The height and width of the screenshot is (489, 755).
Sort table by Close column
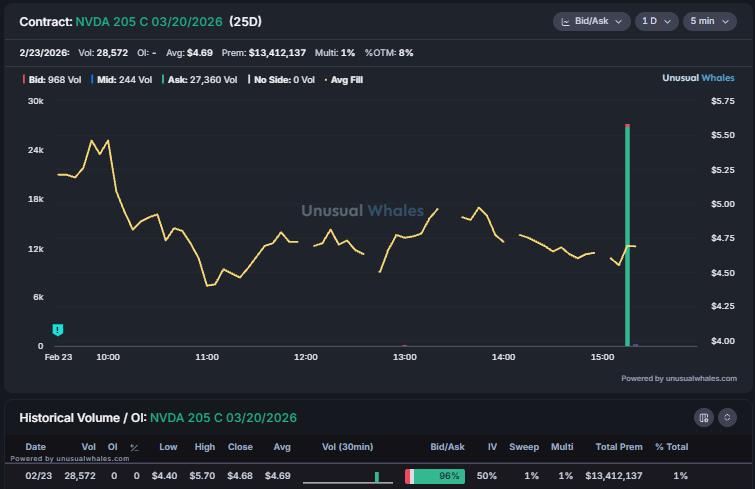click(x=240, y=447)
